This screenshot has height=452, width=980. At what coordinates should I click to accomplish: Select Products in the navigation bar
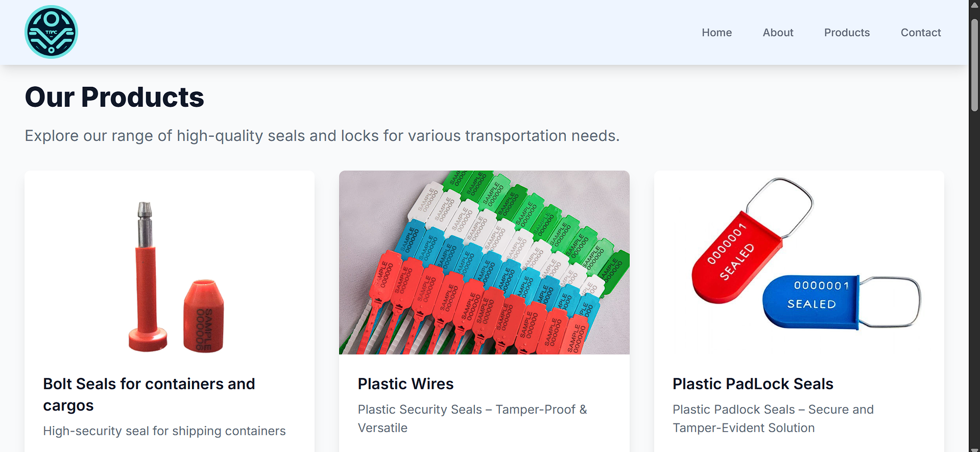pyautogui.click(x=847, y=33)
